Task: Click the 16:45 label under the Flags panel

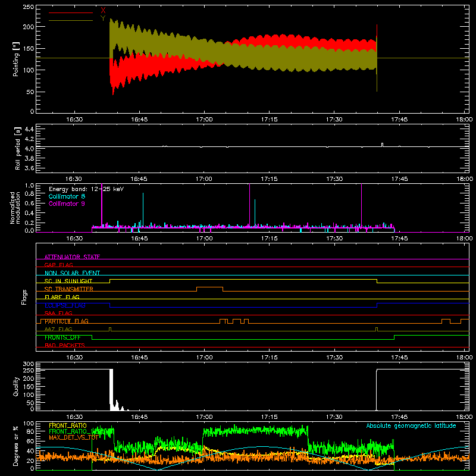Action: pyautogui.click(x=139, y=358)
